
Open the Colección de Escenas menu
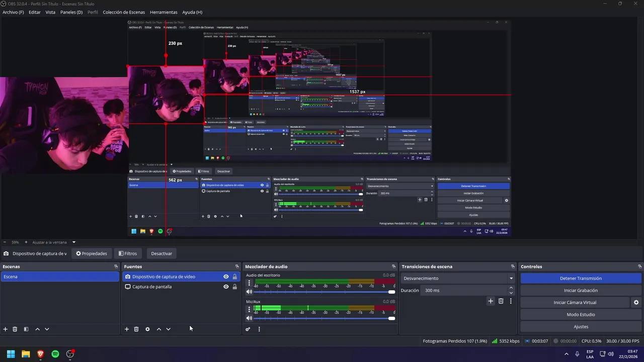point(124,12)
